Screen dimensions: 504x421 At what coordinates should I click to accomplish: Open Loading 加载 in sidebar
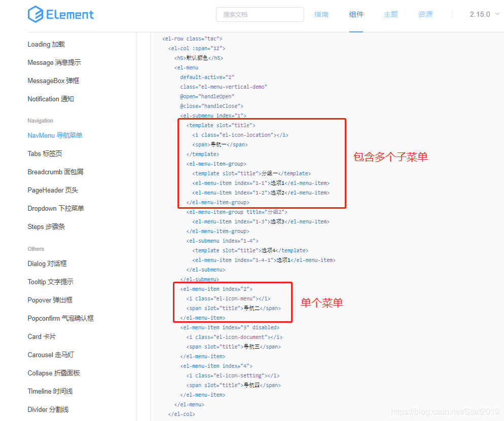coord(46,44)
